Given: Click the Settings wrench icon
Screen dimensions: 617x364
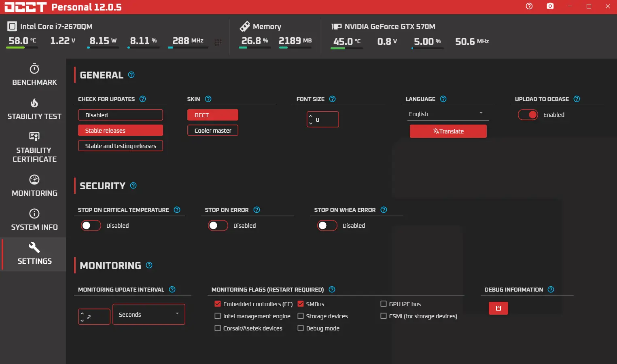Looking at the screenshot, I should (x=34, y=247).
